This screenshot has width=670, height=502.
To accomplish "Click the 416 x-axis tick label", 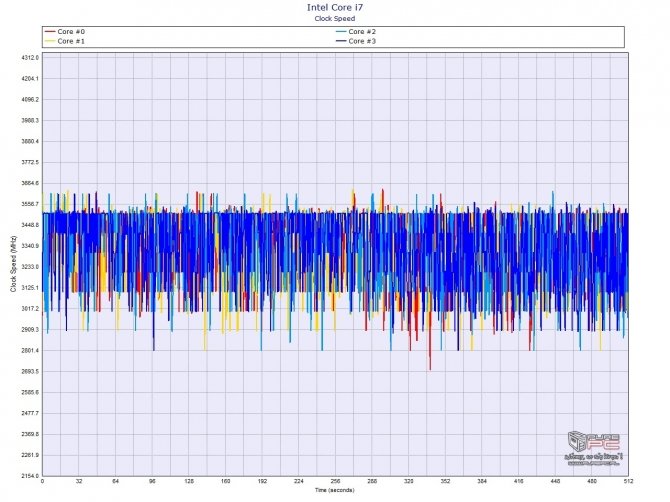I will pyautogui.click(x=519, y=481).
